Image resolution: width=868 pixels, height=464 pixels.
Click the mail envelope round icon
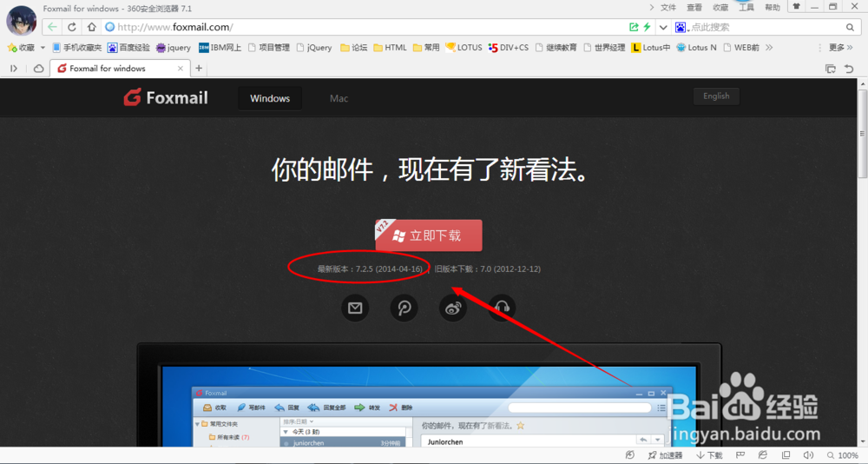pyautogui.click(x=355, y=308)
